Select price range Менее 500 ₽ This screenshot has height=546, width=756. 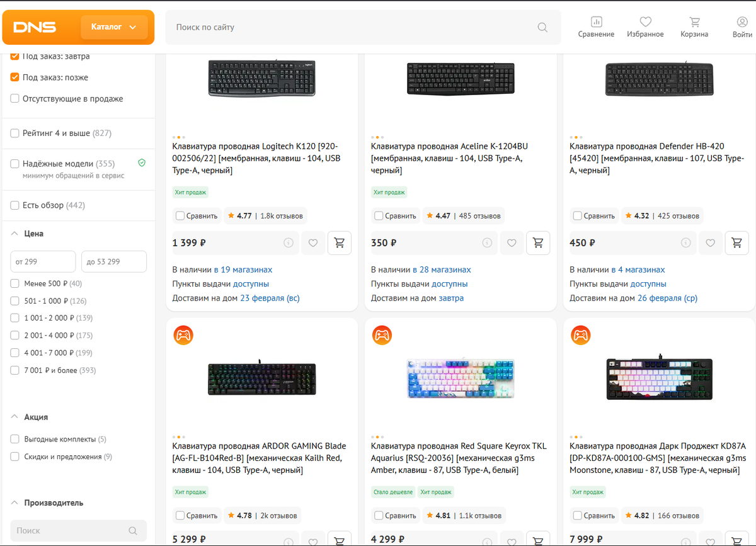15,283
